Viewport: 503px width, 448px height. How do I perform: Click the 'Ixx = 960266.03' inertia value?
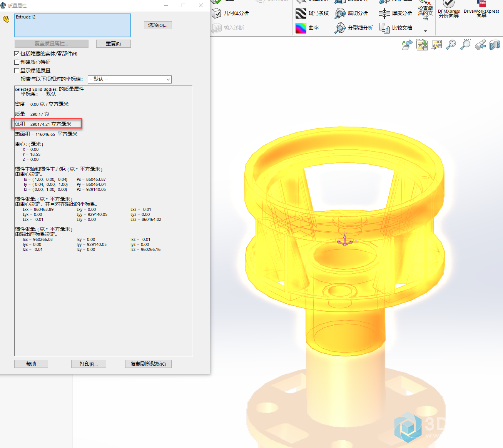pyautogui.click(x=38, y=239)
